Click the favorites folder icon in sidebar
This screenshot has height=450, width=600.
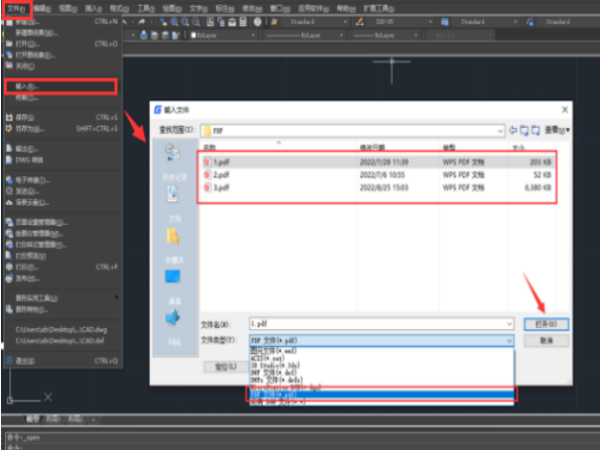[x=174, y=237]
